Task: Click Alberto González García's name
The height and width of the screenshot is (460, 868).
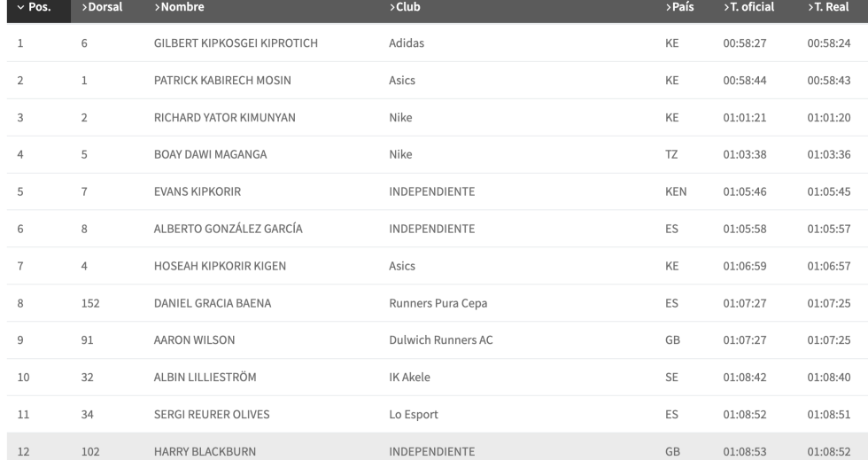Action: click(x=228, y=229)
